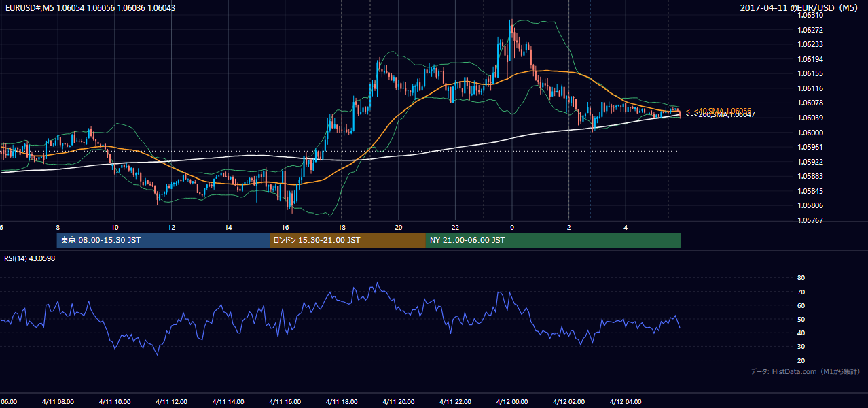
Task: Click price axis label 1.05767
Action: 810,220
